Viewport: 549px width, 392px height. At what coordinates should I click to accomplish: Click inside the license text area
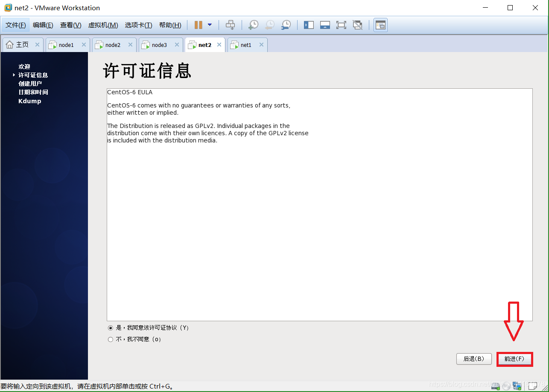point(319,205)
